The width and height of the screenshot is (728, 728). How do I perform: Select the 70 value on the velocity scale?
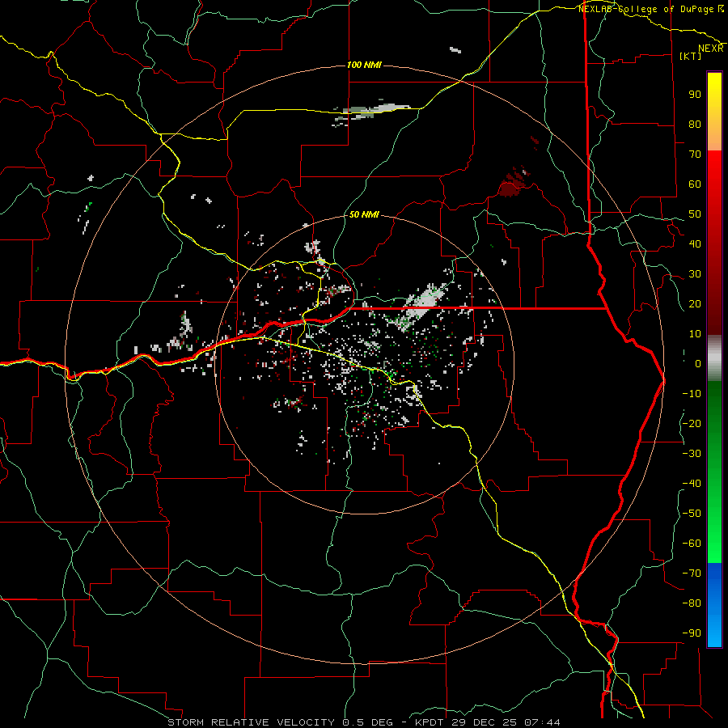click(695, 154)
